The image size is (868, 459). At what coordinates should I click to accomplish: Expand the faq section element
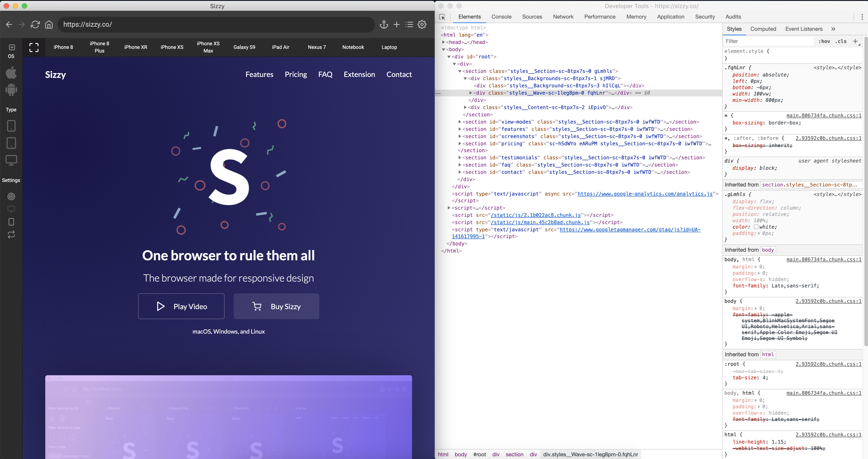click(x=460, y=165)
